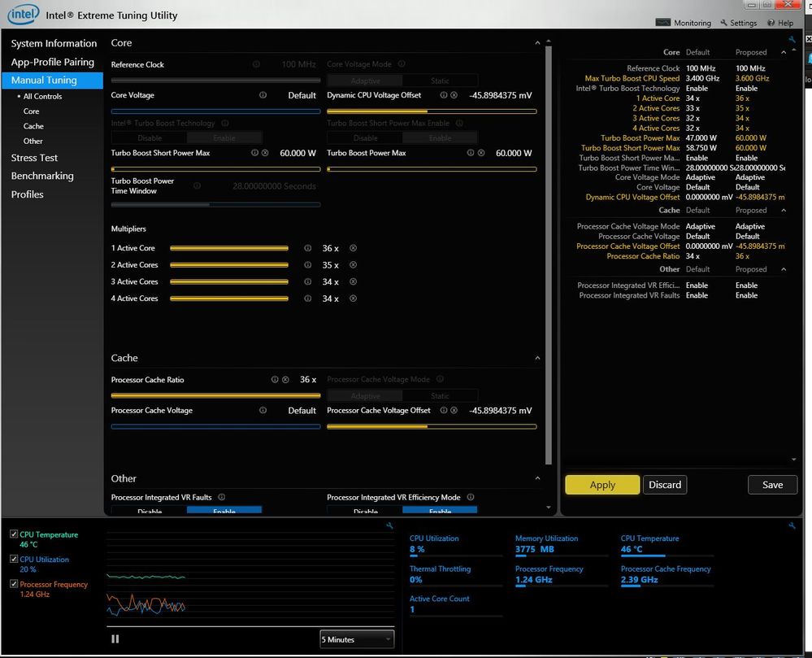Open wrench icon in monitoring stats panel
Viewport: 812px width, 658px height.
[792, 526]
